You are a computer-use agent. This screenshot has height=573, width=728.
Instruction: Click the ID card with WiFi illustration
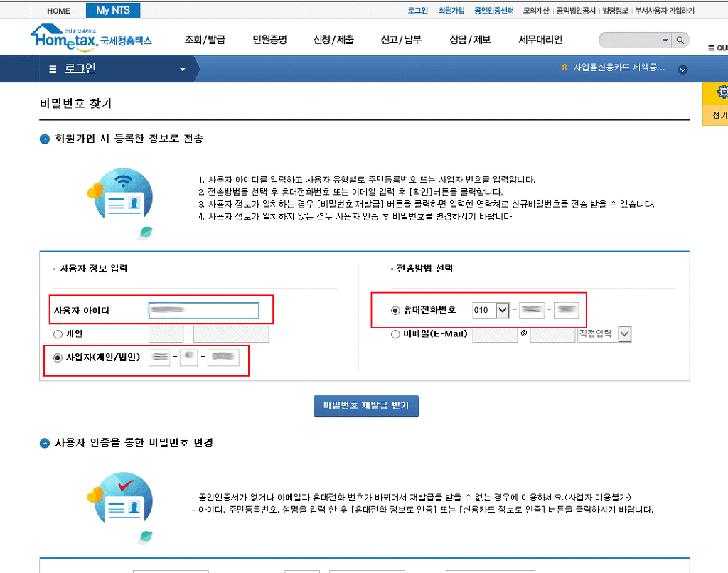coord(121,203)
